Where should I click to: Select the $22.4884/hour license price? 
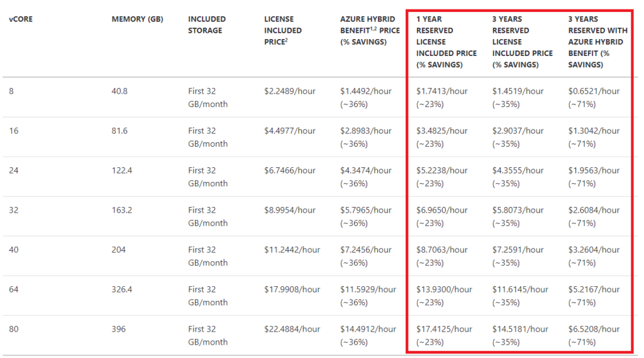292,329
